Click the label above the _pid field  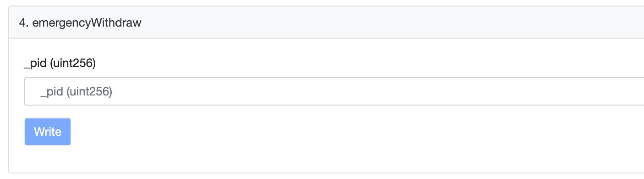click(x=60, y=64)
